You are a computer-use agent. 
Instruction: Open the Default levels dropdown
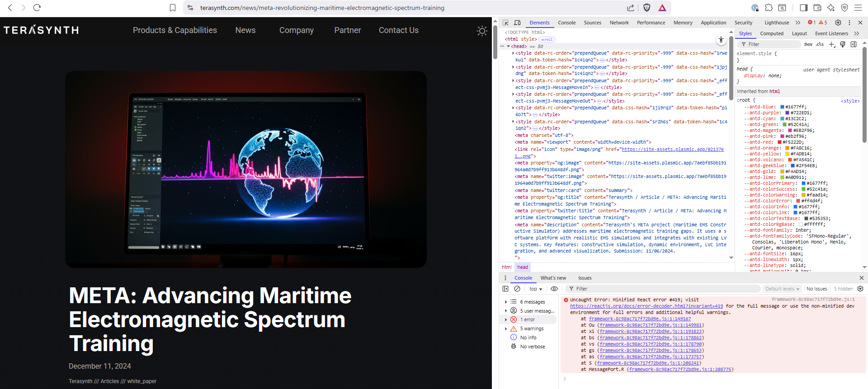tap(782, 289)
